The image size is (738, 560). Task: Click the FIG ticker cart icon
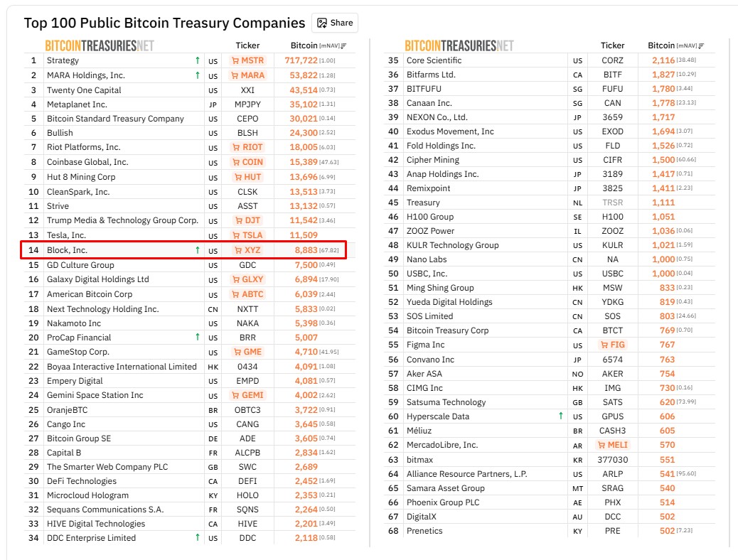601,345
